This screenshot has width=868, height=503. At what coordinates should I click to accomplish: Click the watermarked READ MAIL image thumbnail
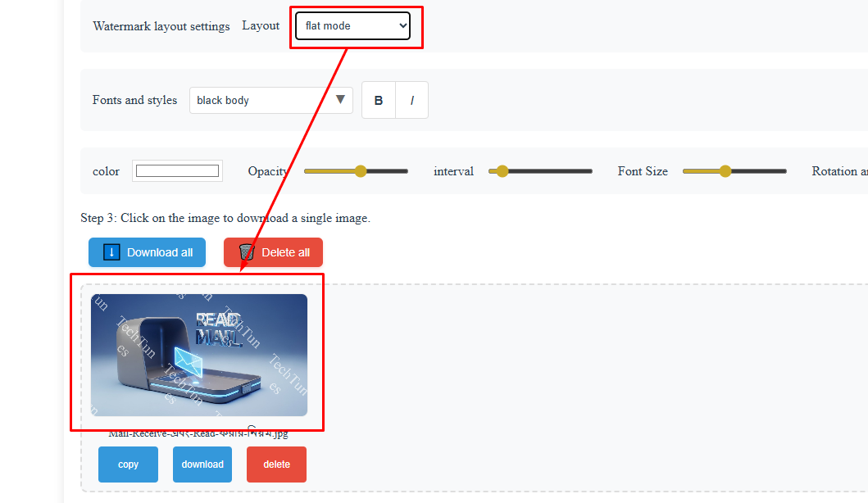(x=199, y=355)
